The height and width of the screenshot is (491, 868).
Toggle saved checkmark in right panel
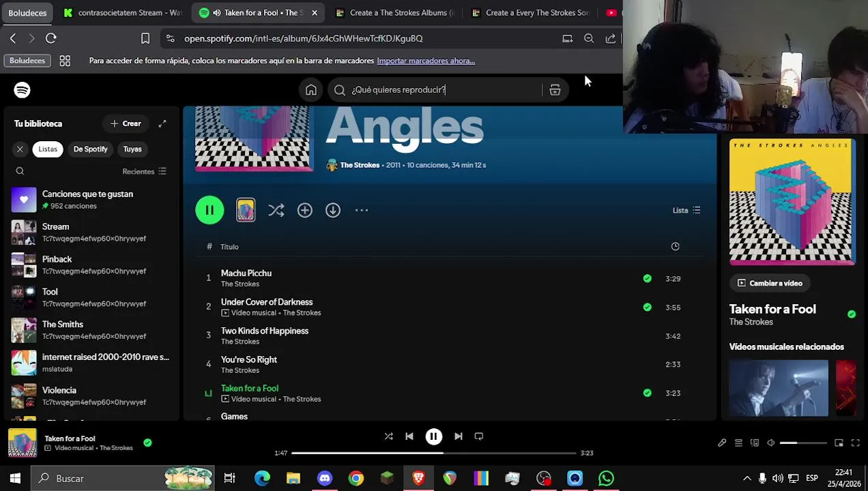(852, 314)
